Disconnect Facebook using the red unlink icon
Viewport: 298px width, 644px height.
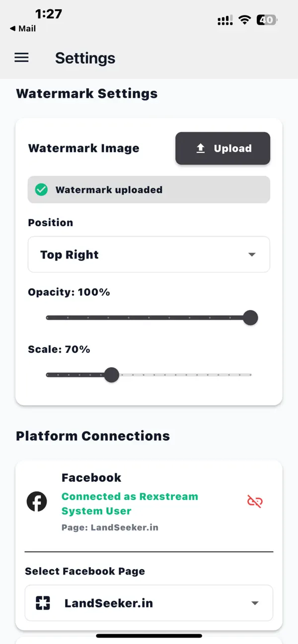pyautogui.click(x=255, y=501)
